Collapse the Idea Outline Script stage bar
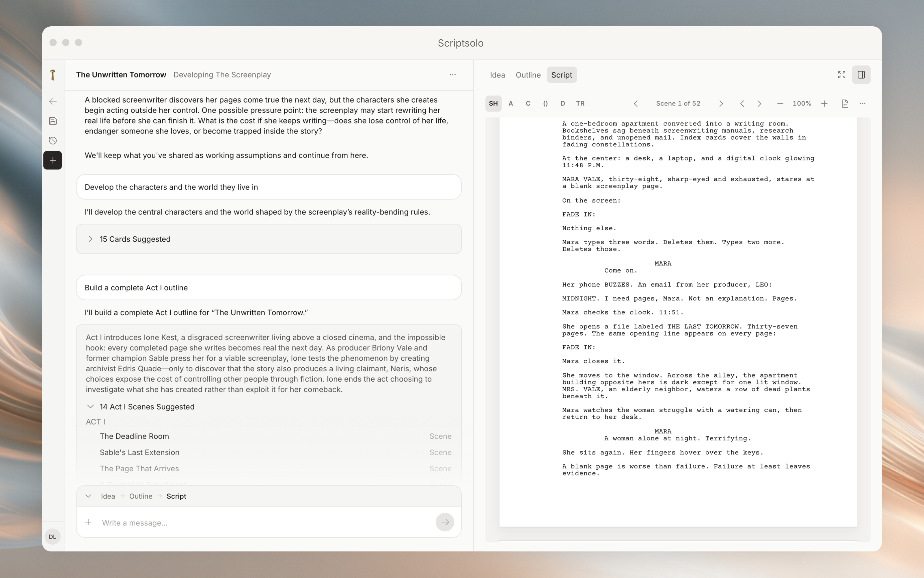Screen dimensions: 924x578 click(88, 496)
